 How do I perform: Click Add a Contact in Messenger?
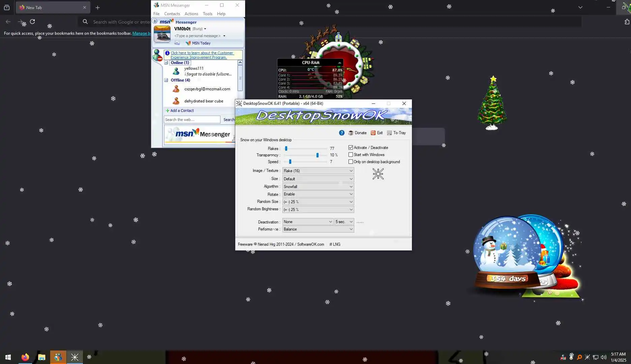[180, 111]
